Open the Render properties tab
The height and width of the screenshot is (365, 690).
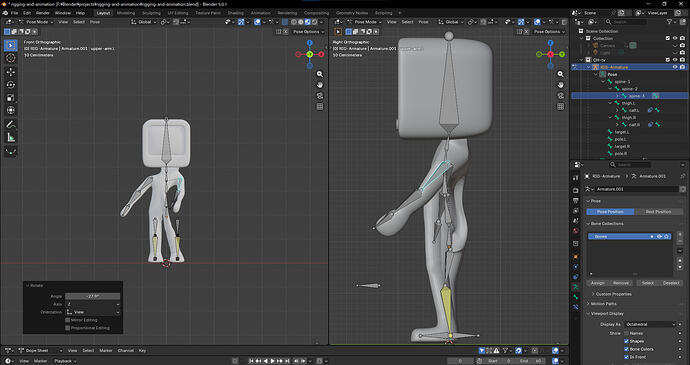pos(576,191)
